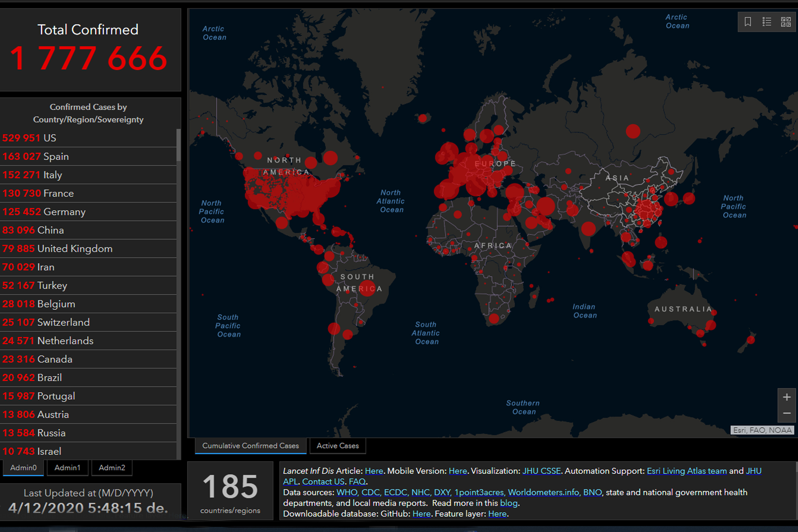The image size is (798, 532).
Task: Open the basemap gallery grid icon
Action: pyautogui.click(x=786, y=22)
